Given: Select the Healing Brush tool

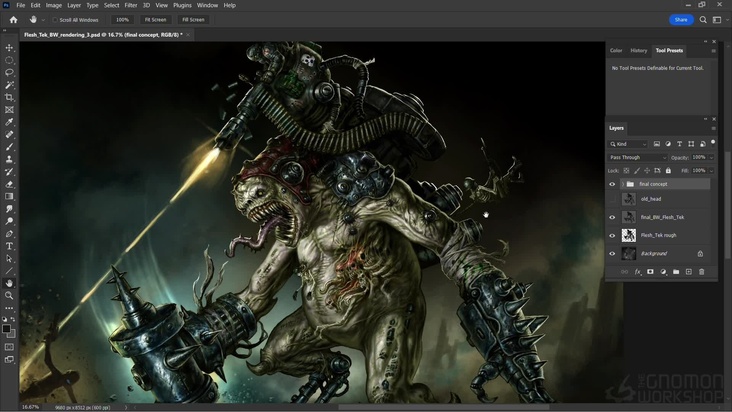Looking at the screenshot, I should tap(9, 134).
